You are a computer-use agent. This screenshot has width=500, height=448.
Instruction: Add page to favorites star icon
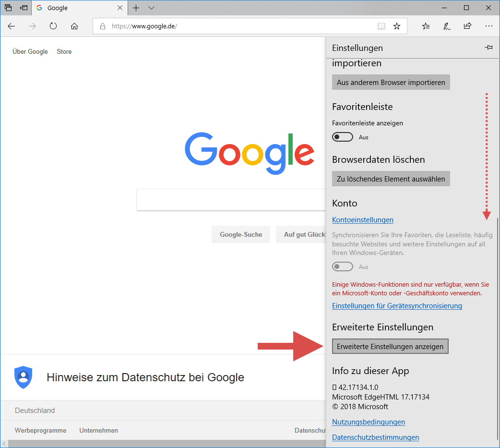click(x=397, y=26)
